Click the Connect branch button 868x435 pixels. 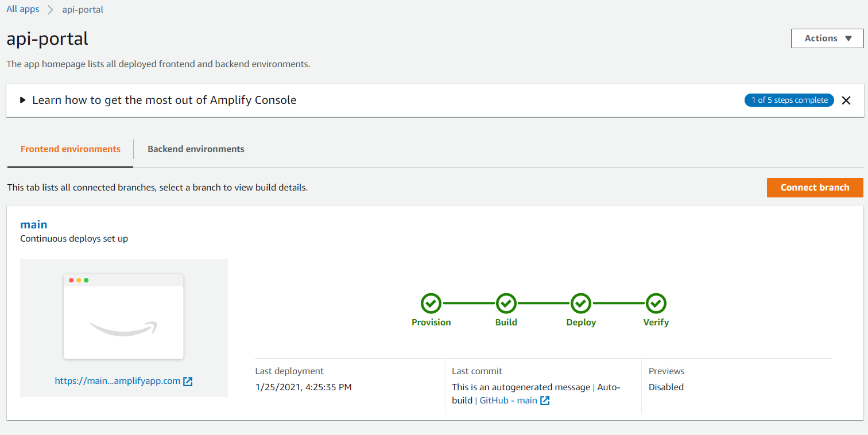[815, 188]
